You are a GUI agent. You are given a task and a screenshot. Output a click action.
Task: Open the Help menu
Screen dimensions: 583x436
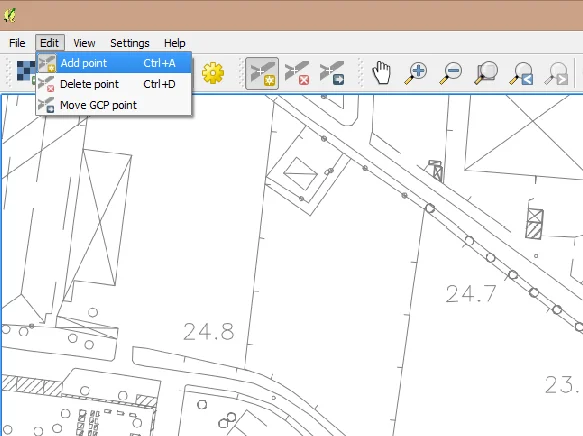[x=174, y=43]
